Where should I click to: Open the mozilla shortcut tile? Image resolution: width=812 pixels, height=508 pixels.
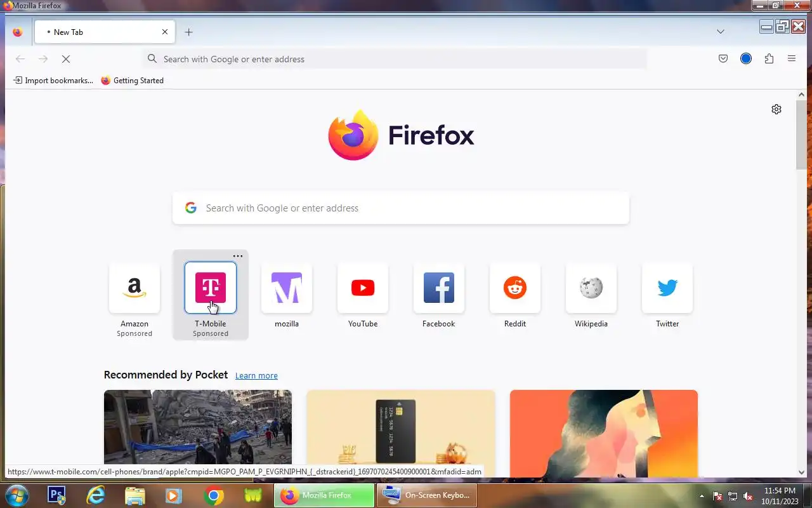tap(287, 288)
